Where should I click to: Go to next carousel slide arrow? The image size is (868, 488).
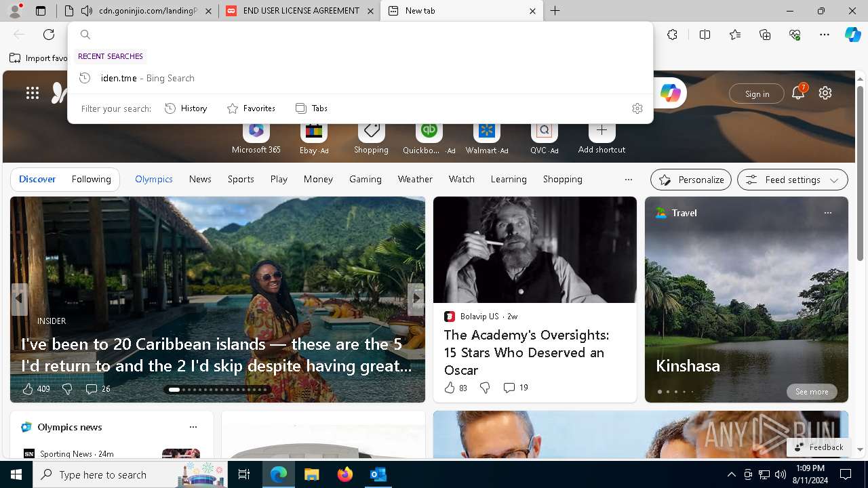(416, 298)
